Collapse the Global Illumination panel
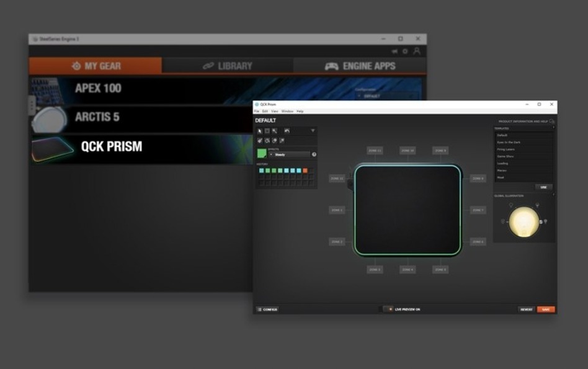This screenshot has height=369, width=588. click(x=553, y=195)
